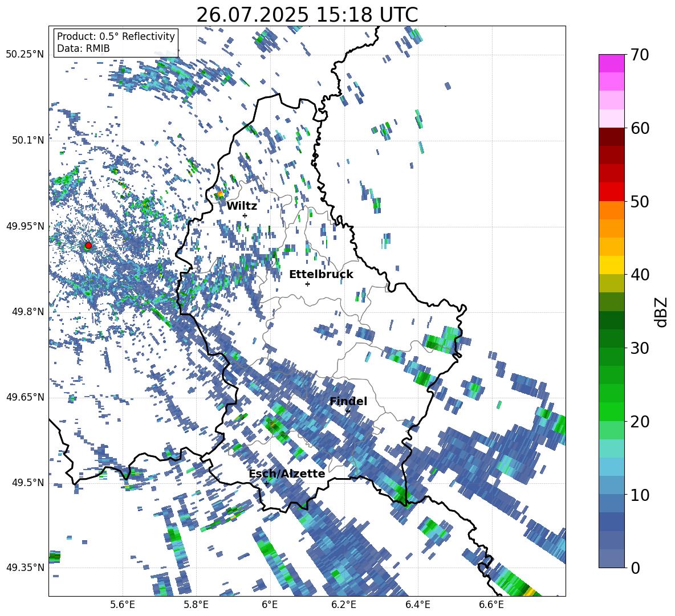Click the 5.8°E longitude label
Image resolution: width=675 pixels, height=616 pixels.
(x=196, y=605)
